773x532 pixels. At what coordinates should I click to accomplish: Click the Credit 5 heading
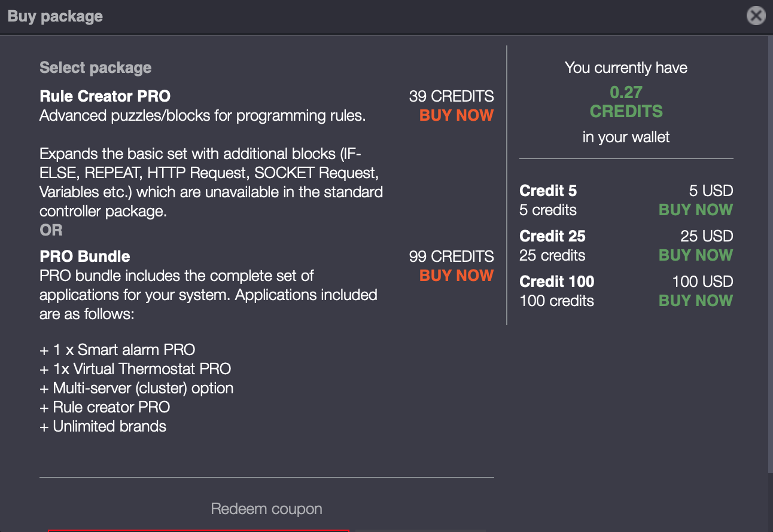pos(548,191)
